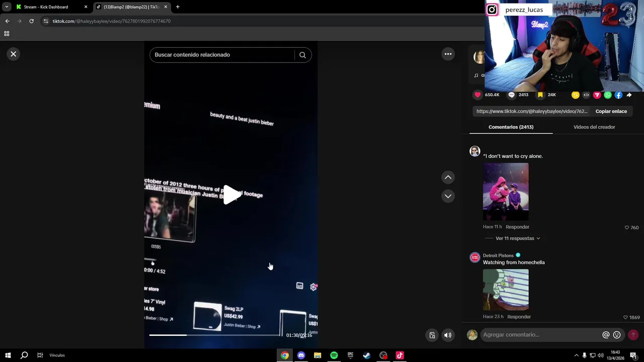Viewport: 644px width, 362px height.
Task: Click the tiktok.com address bar
Action: point(262,21)
